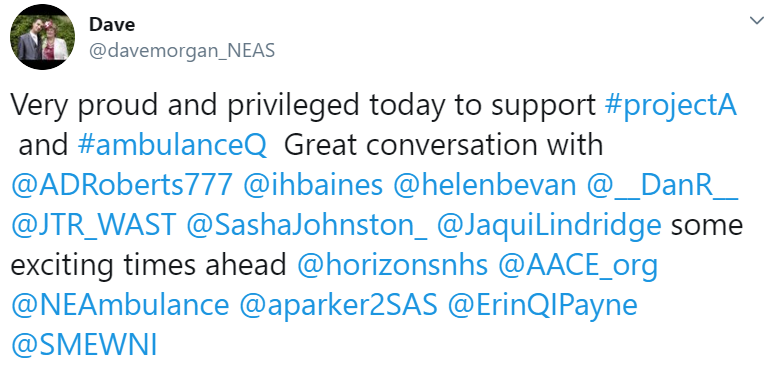
Task: Open the @AACE_org mention
Action: pos(578,267)
